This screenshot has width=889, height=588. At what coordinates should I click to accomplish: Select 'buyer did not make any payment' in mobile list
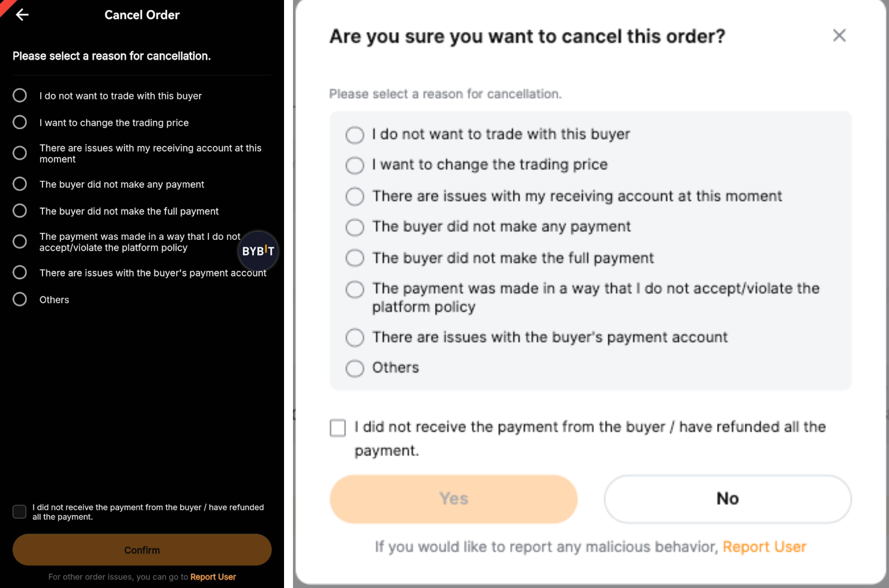(x=20, y=184)
